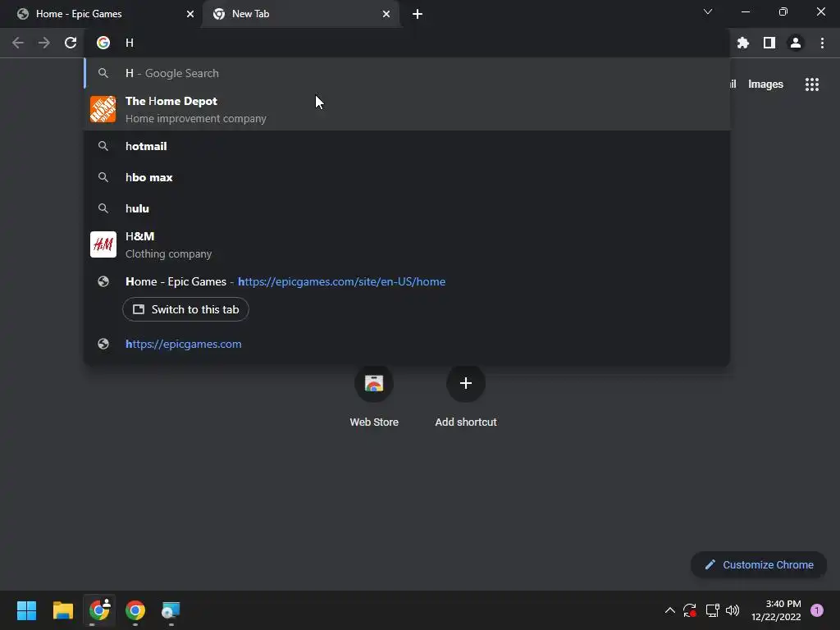
Task: Open the tab search chevron
Action: (708, 11)
